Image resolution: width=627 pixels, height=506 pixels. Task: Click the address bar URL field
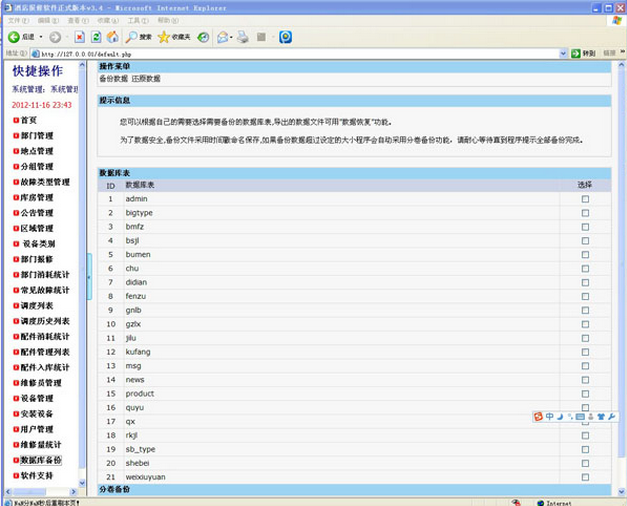click(300, 54)
